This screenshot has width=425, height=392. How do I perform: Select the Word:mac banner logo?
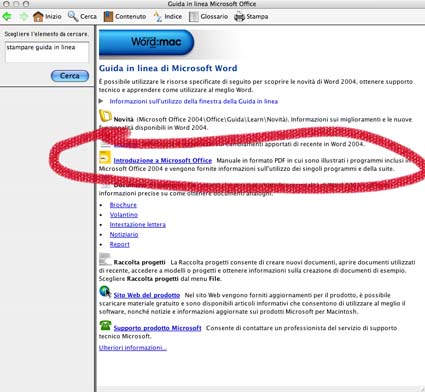[x=147, y=42]
